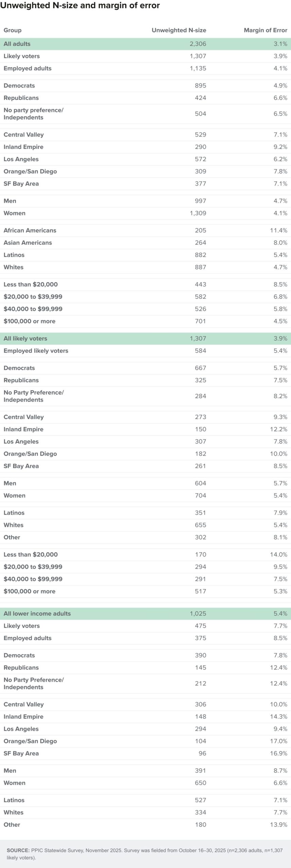Click the margin value 17.0%

279,741
